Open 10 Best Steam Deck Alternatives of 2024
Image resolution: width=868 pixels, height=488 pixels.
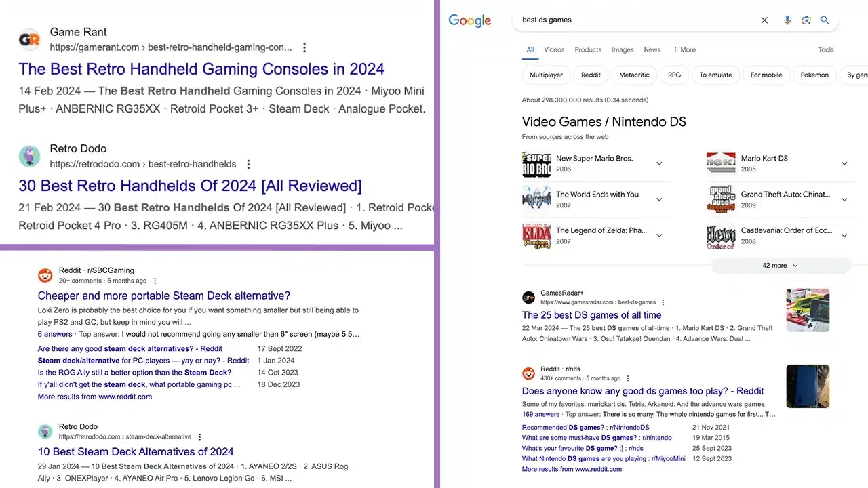[x=136, y=451]
